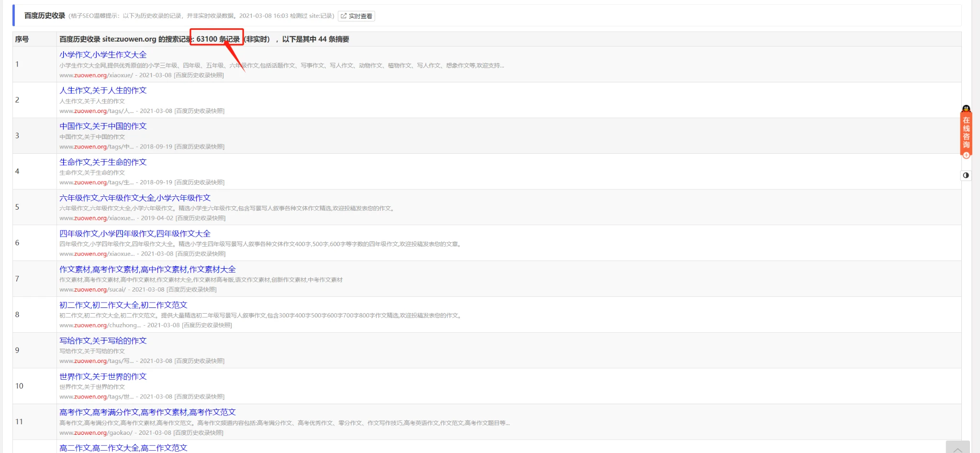
Task: Open the 高考作文,高考满分作文 result link
Action: click(x=147, y=412)
